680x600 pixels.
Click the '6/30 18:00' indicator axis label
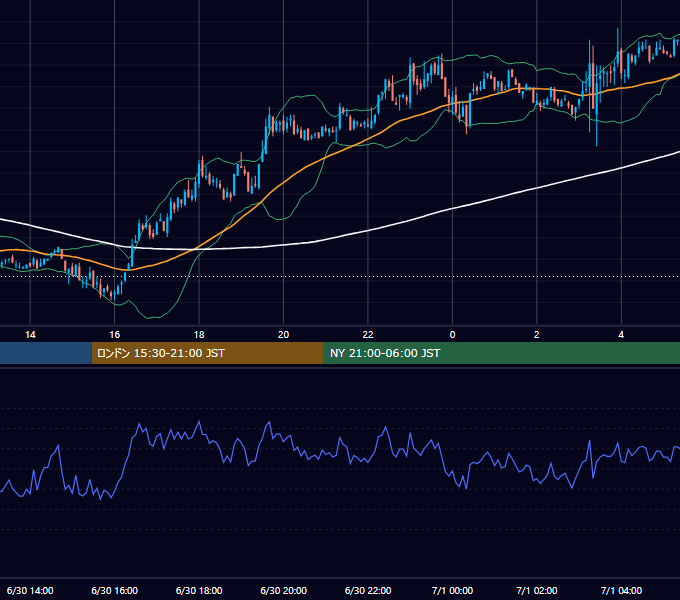199,590
